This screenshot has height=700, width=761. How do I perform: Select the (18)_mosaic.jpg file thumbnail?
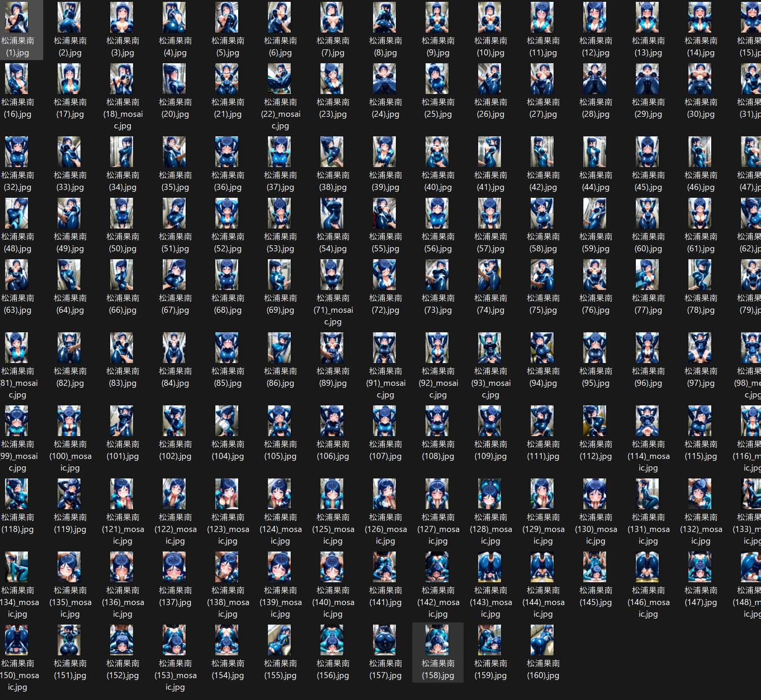(x=122, y=79)
